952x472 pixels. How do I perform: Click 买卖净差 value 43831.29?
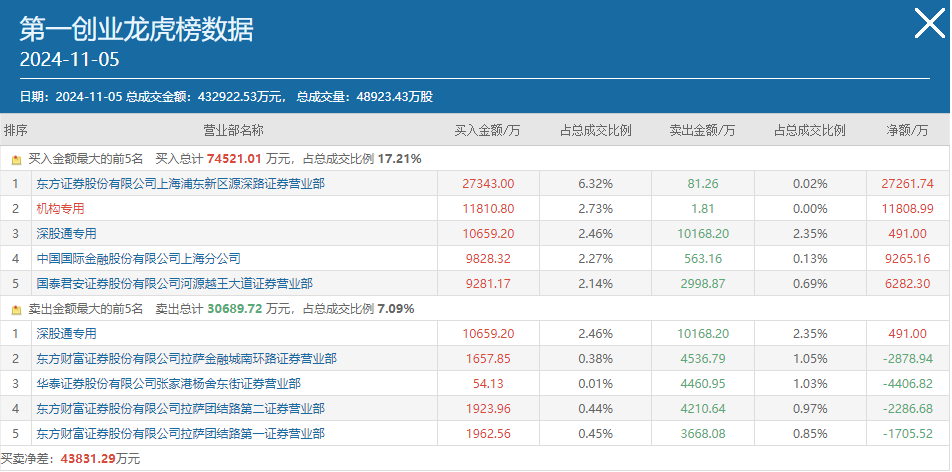click(x=88, y=459)
